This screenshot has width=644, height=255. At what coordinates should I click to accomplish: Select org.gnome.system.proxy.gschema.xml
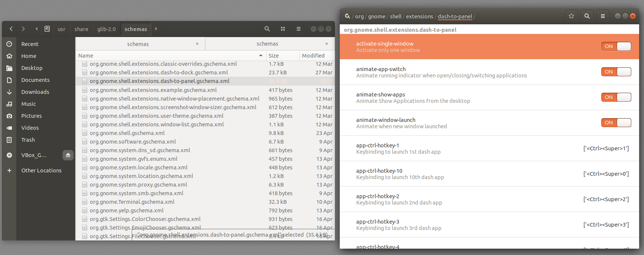point(205,185)
